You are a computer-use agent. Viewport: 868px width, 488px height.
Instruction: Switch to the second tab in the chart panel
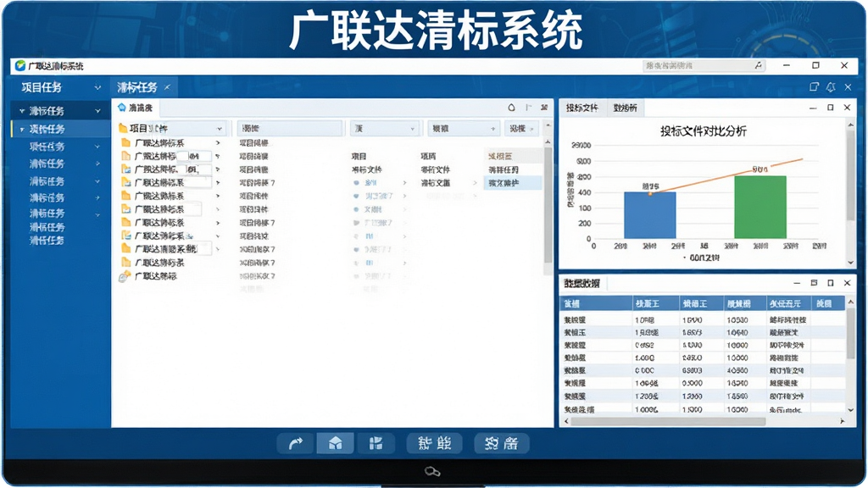point(626,108)
